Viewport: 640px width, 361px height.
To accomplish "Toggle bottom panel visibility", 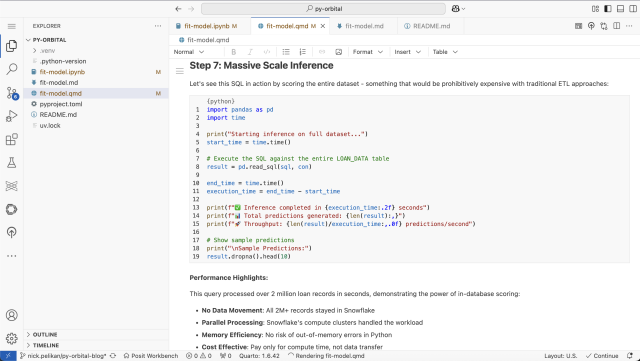I will click(x=620, y=9).
